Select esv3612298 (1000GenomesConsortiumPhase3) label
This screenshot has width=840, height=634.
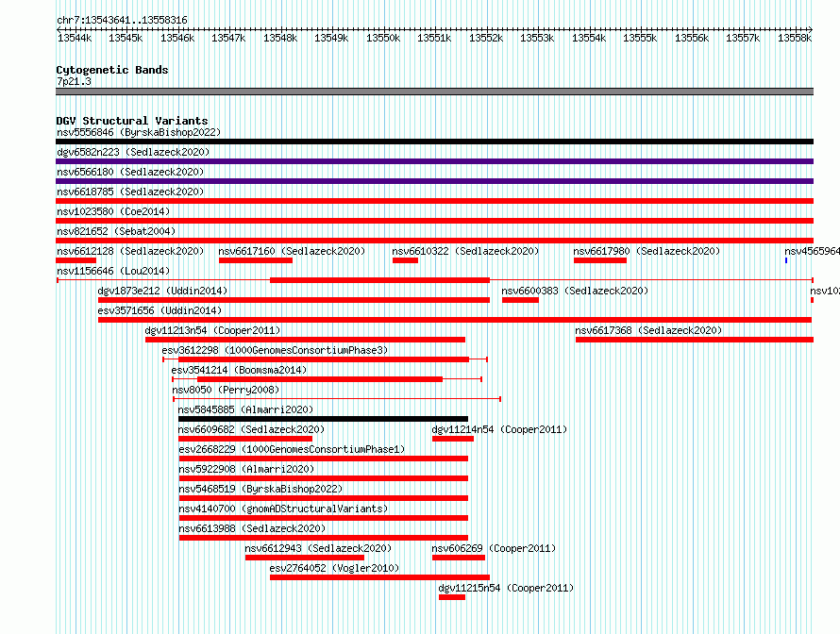point(275,350)
